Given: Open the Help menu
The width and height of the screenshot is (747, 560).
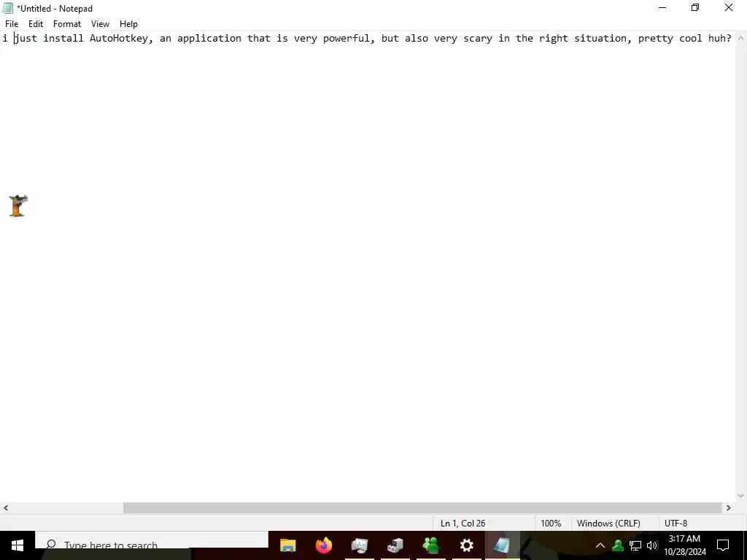Looking at the screenshot, I should point(128,24).
